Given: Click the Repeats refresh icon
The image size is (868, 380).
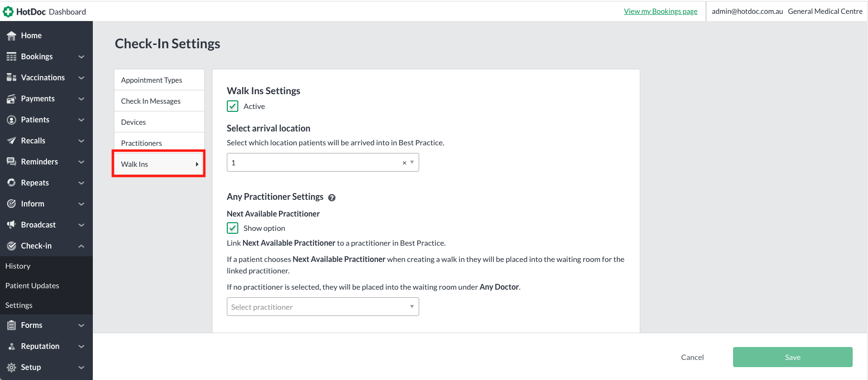Looking at the screenshot, I should 11,183.
